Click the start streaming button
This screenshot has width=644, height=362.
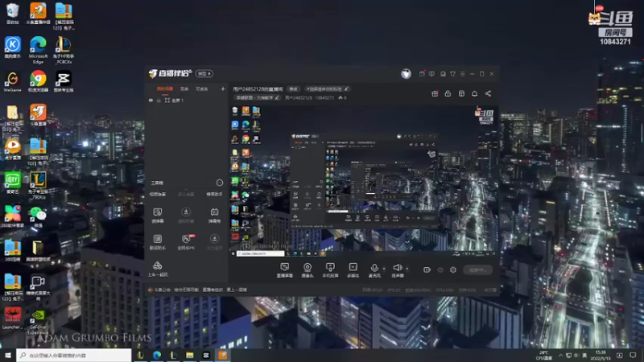click(477, 269)
